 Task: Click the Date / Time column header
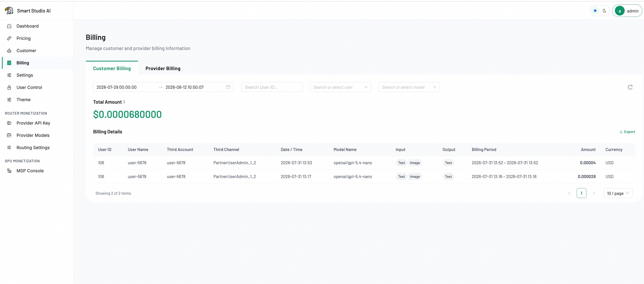point(292,149)
